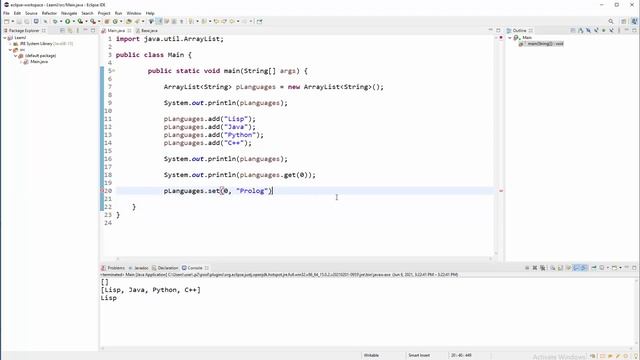Fold the main method at line 5
Image resolution: width=640 pixels, height=360 pixels.
click(x=113, y=71)
